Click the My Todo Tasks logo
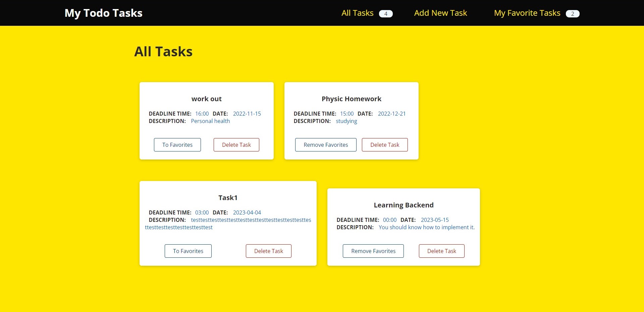 [x=103, y=13]
